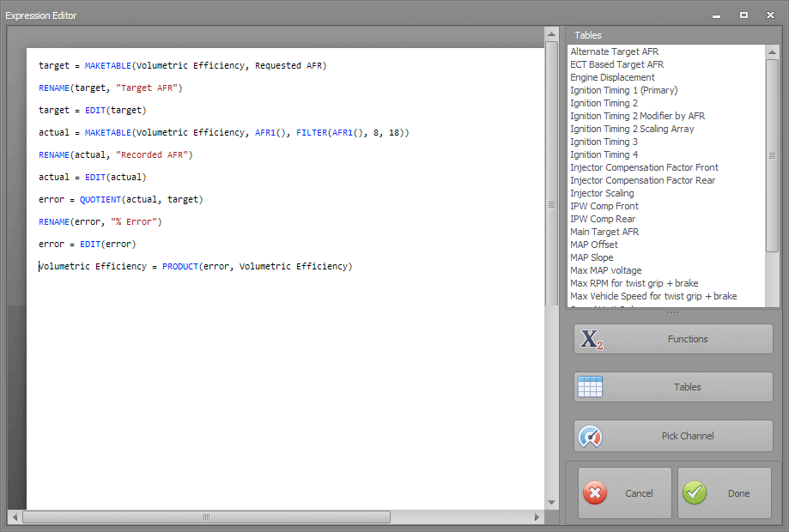Screen dimensions: 789x532
Task: Select IPW Comp Front list item
Action: coord(604,206)
